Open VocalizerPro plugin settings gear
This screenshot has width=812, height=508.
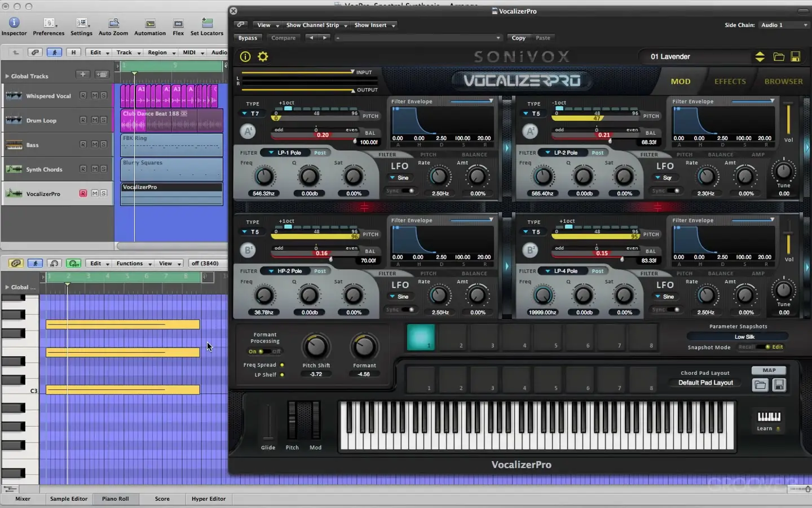262,56
